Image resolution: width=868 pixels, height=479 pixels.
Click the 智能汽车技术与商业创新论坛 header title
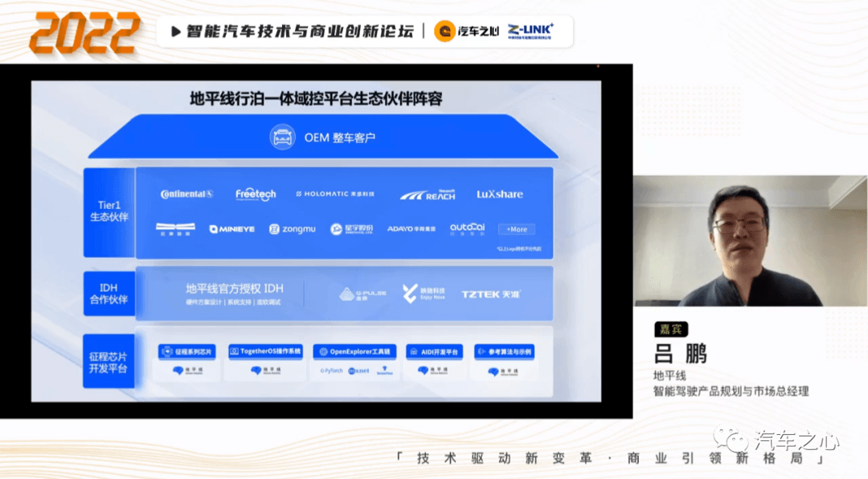pyautogui.click(x=300, y=31)
